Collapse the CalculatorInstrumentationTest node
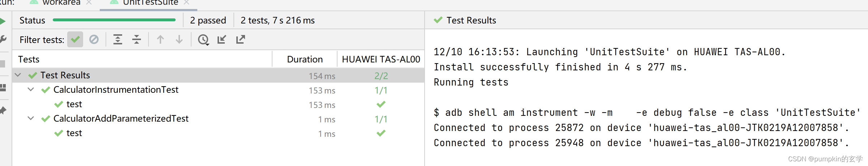868x166 pixels. pyautogui.click(x=31, y=89)
